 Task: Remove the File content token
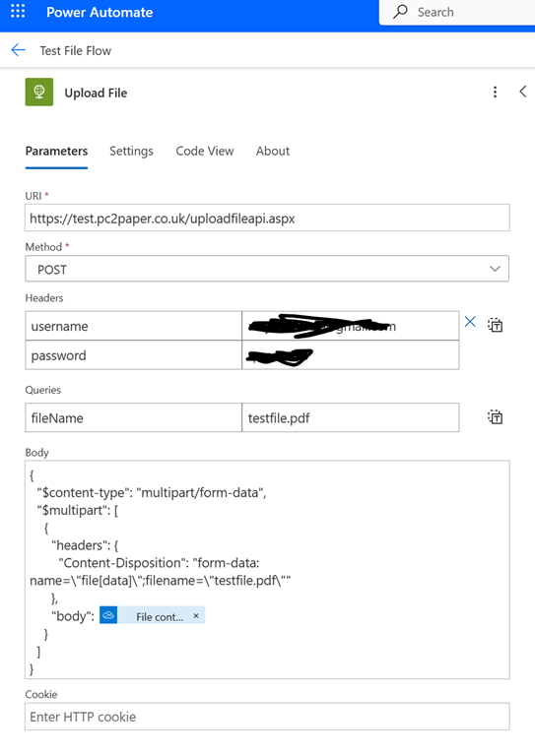coord(196,615)
